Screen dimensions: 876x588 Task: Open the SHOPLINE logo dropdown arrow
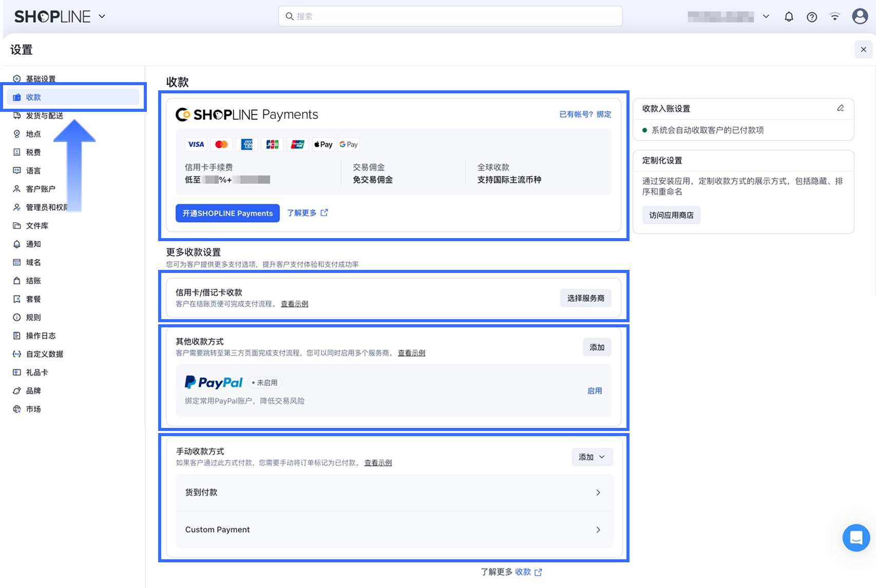102,16
